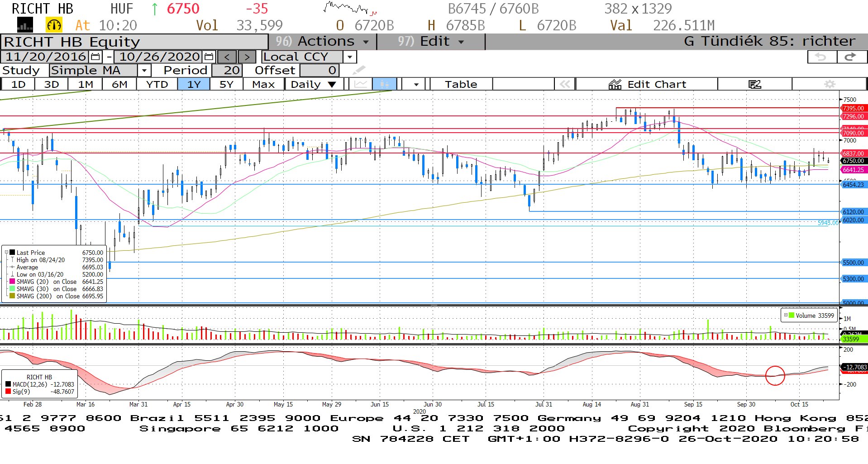868x464 pixels.
Task: Click the 5500.00 blue level label
Action: tap(854, 263)
